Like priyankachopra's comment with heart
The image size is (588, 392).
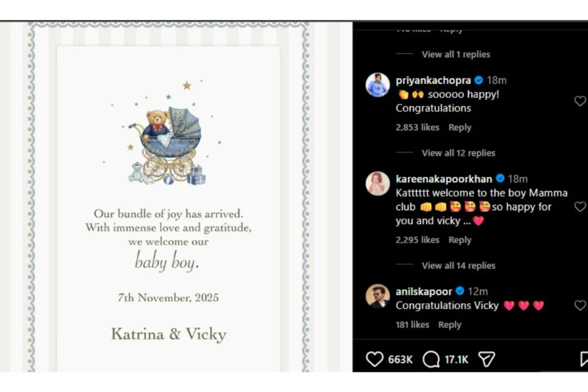580,101
